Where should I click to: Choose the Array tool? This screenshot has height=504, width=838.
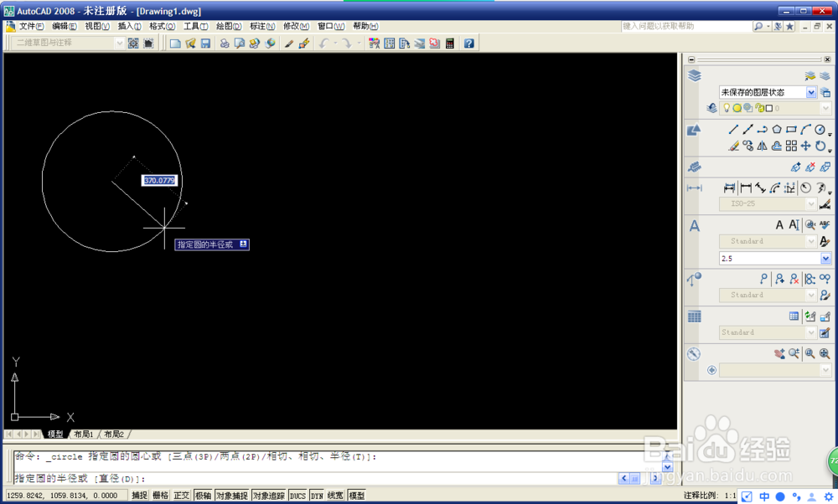(791, 146)
